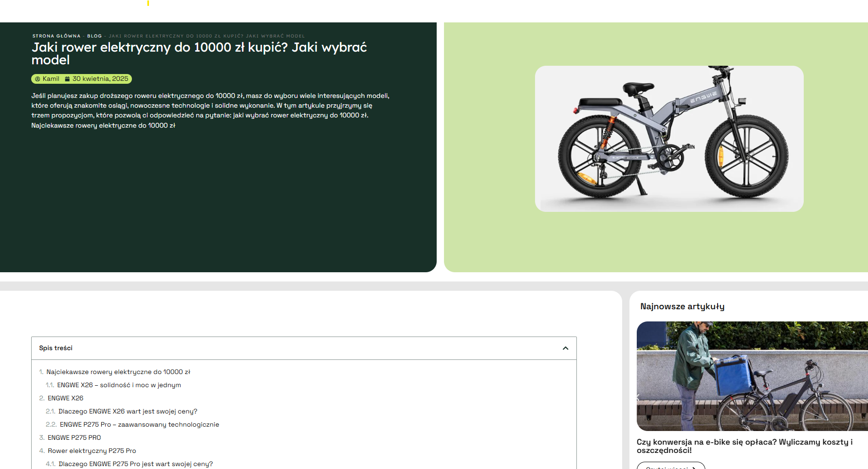Click the calendar icon before the date
Screen dimensions: 868x469
pos(67,79)
